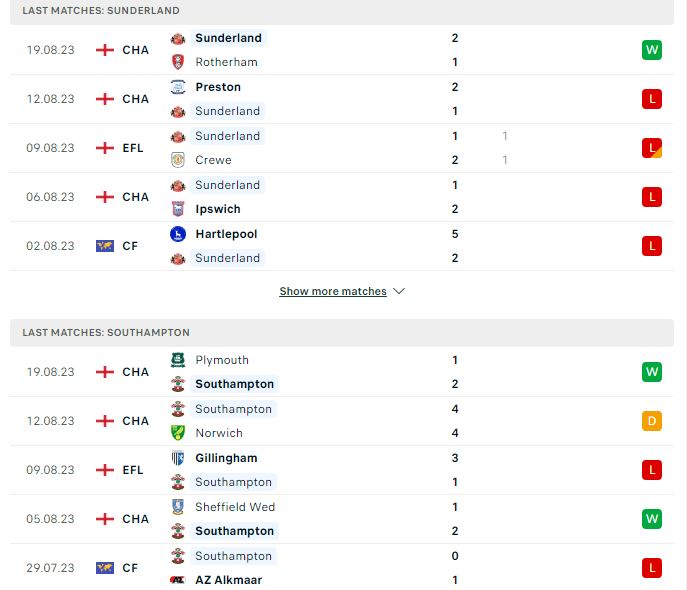The image size is (687, 590).
Task: Open the Show more matches link
Action: 333,291
